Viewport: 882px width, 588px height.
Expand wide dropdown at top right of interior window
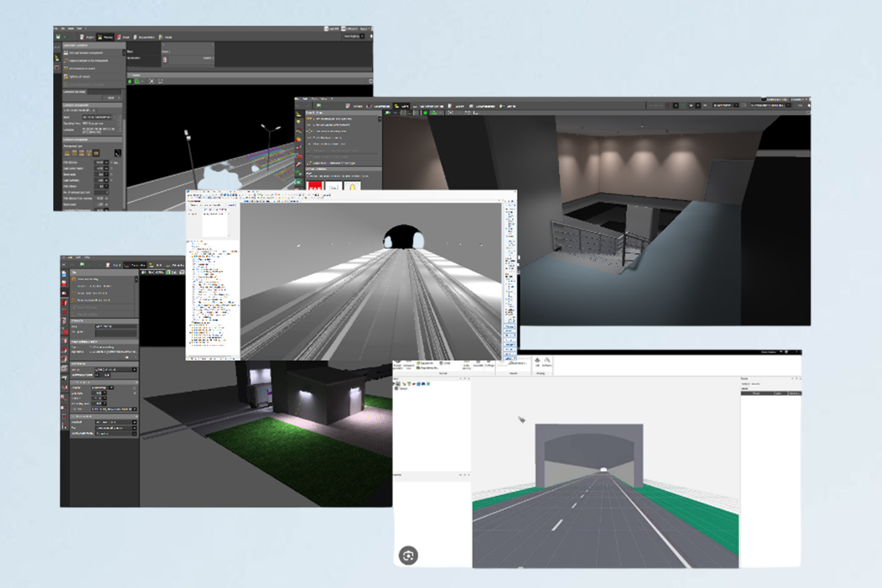point(770,106)
